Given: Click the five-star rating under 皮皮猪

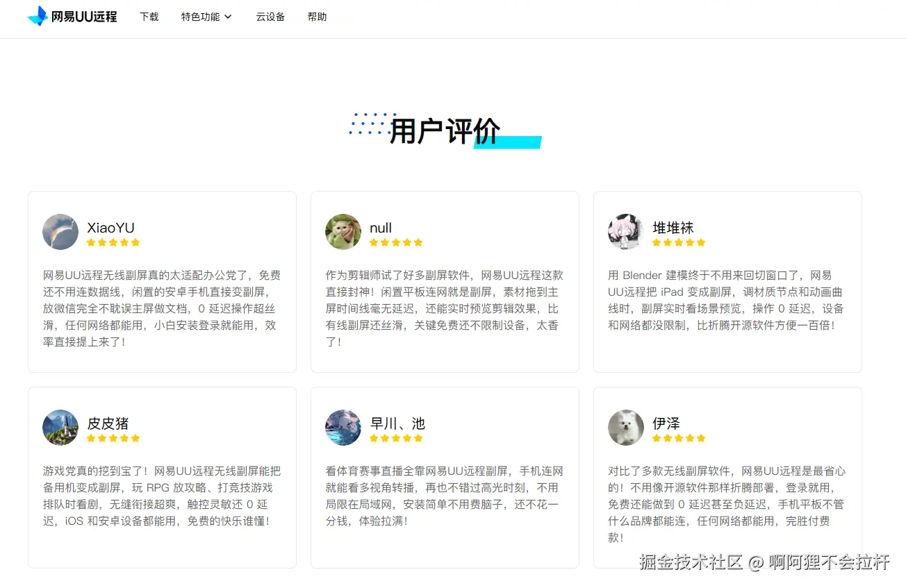Looking at the screenshot, I should [x=113, y=438].
